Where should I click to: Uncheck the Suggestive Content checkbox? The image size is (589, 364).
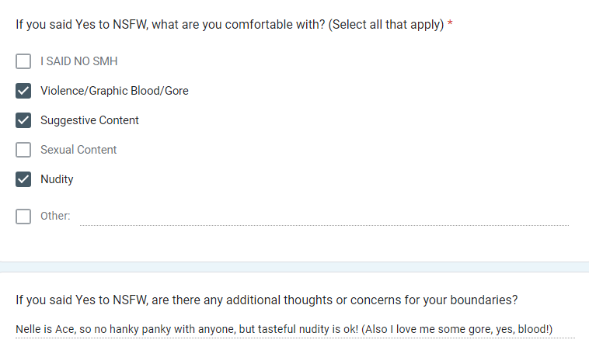point(23,120)
